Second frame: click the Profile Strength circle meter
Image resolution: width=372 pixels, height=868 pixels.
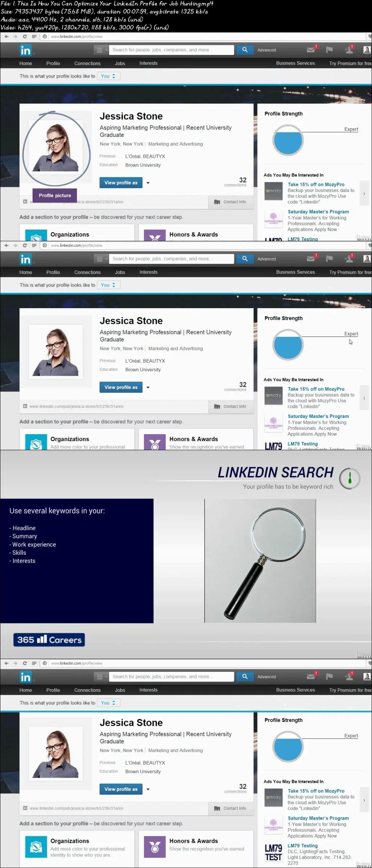point(288,345)
